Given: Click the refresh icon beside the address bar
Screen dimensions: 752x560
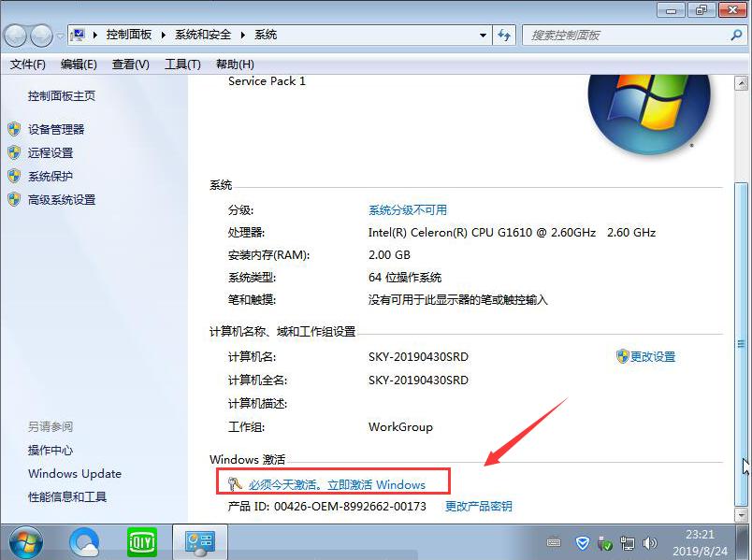Looking at the screenshot, I should pyautogui.click(x=504, y=35).
